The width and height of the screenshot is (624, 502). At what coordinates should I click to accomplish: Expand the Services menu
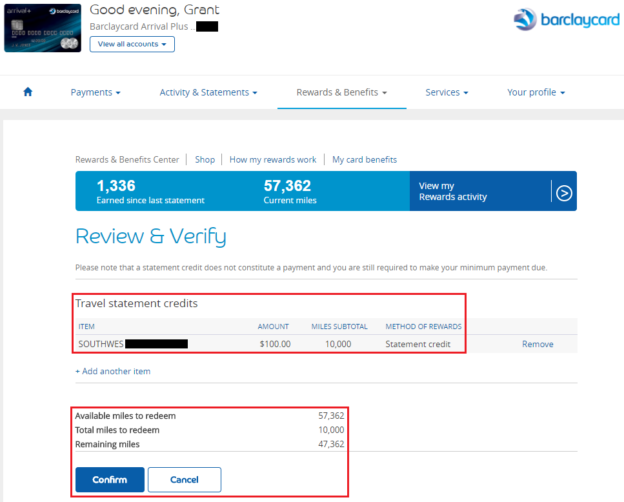coord(447,92)
